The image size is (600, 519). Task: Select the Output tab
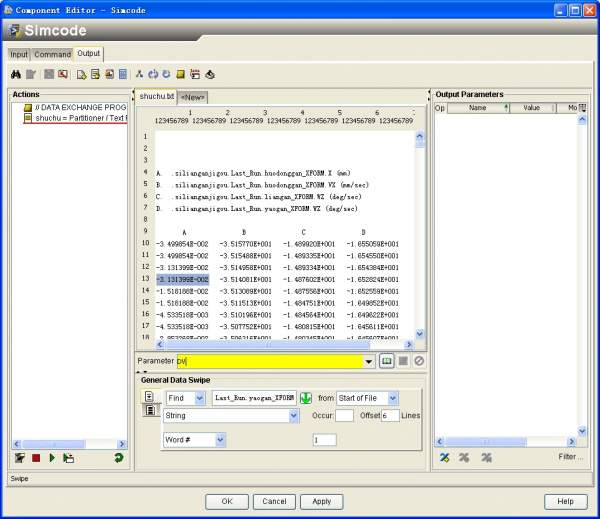88,54
